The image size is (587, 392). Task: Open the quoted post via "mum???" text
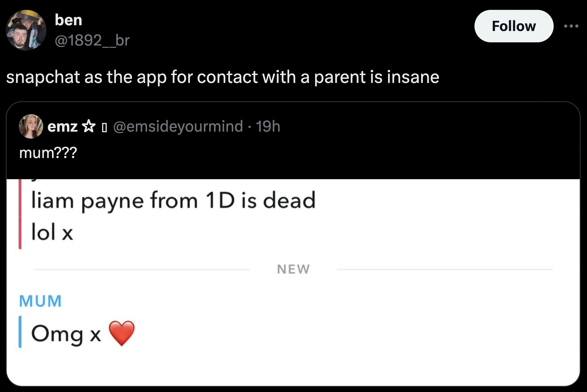[48, 153]
